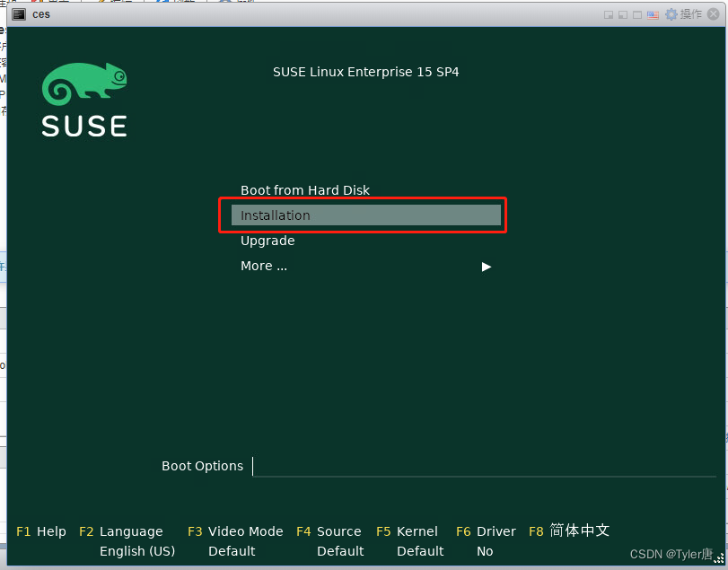Click the middle window-resize icon in title bar
This screenshot has width=728, height=570.
(623, 13)
